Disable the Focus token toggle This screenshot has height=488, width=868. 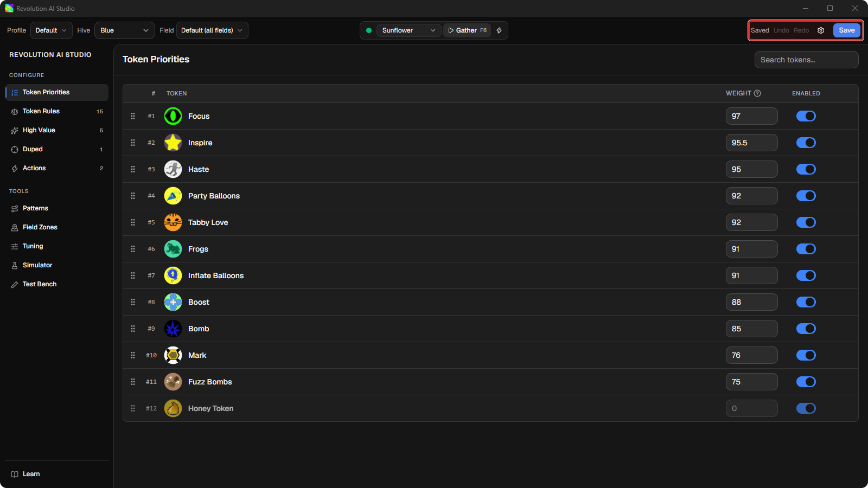tap(806, 116)
